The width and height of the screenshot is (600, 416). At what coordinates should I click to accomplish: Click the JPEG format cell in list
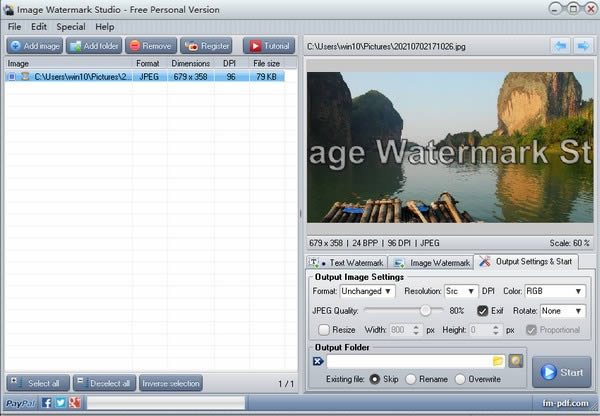(149, 77)
